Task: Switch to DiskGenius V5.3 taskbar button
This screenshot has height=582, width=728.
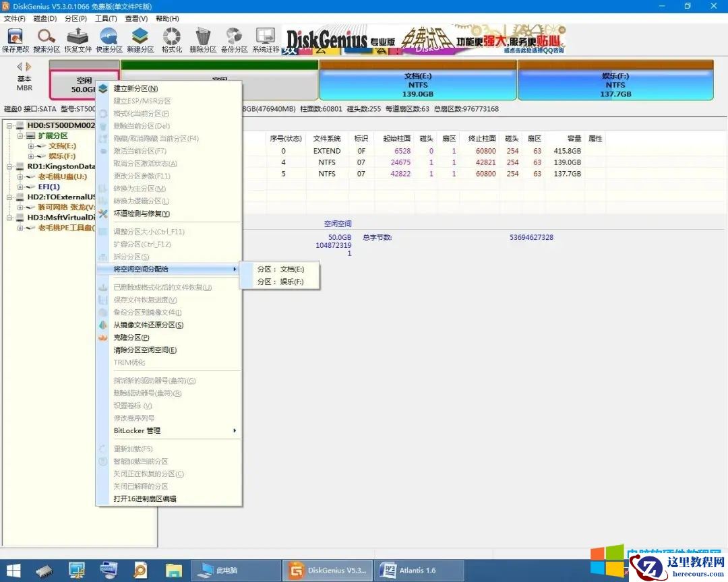Action: (328, 571)
